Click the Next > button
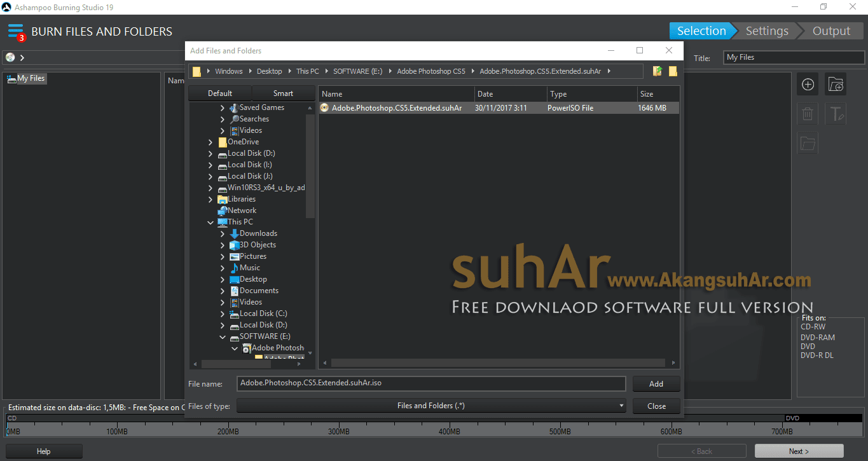Screen dimensions: 868x461 click(x=799, y=451)
